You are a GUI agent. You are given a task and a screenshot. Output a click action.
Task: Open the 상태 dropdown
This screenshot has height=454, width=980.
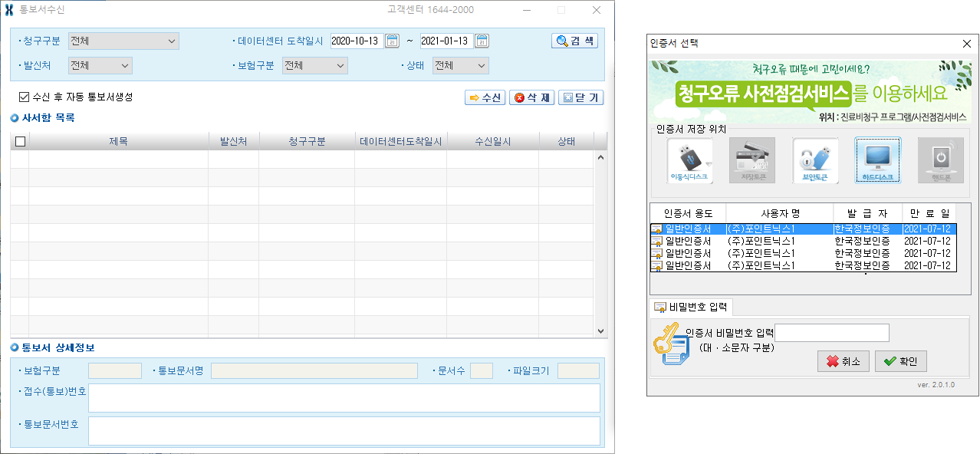(x=460, y=66)
